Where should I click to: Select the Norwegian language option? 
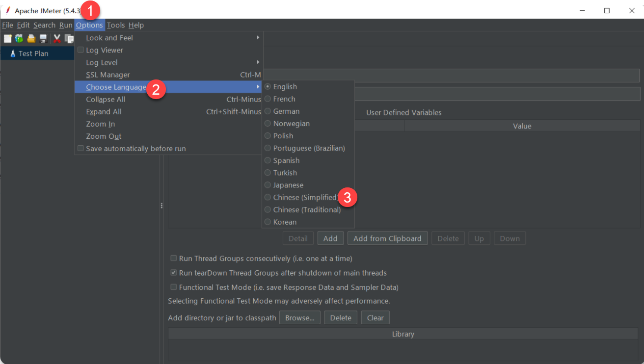coord(308,123)
